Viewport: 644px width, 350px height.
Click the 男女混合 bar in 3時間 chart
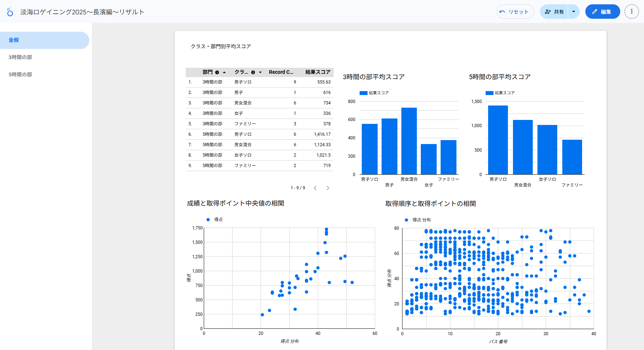pyautogui.click(x=409, y=141)
